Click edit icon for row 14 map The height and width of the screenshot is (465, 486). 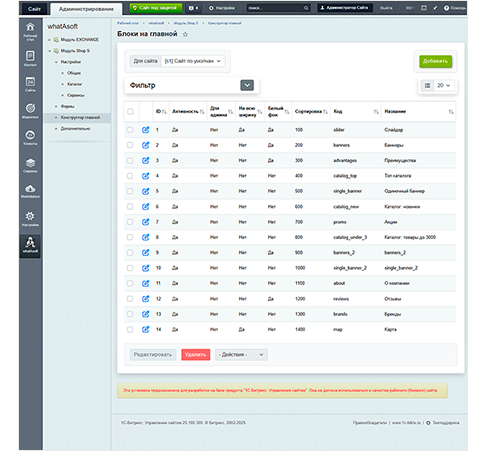click(145, 329)
